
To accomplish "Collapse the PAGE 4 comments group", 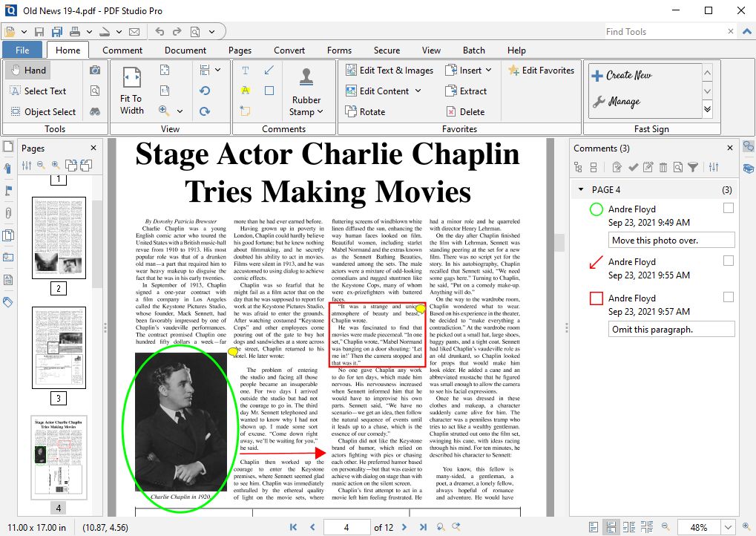I will [x=582, y=189].
